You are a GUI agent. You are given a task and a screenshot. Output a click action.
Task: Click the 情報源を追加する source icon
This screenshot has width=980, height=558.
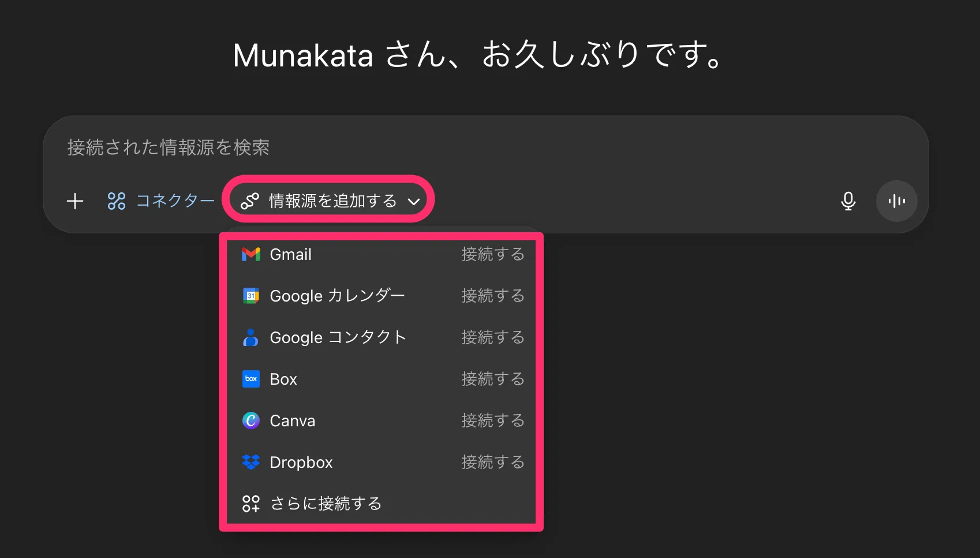pos(249,201)
